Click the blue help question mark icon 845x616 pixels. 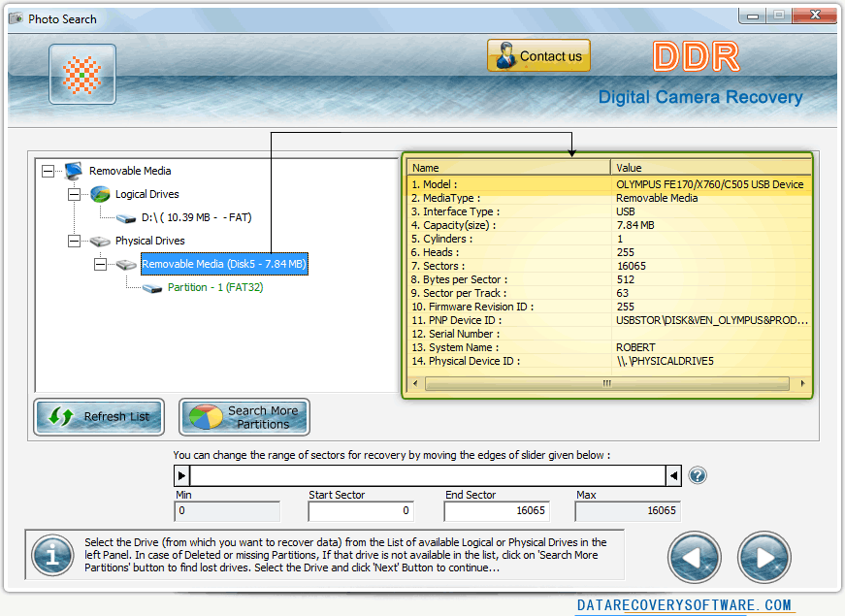(x=698, y=475)
